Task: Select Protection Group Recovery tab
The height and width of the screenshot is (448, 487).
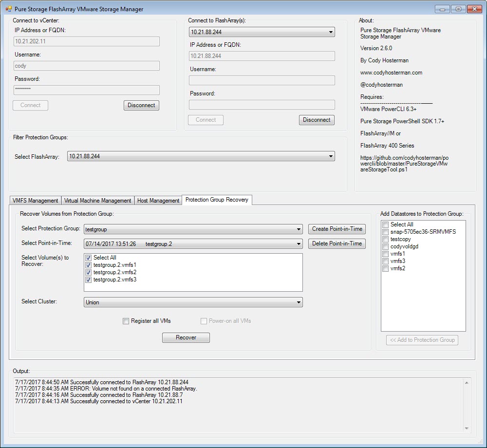Action: click(x=217, y=200)
